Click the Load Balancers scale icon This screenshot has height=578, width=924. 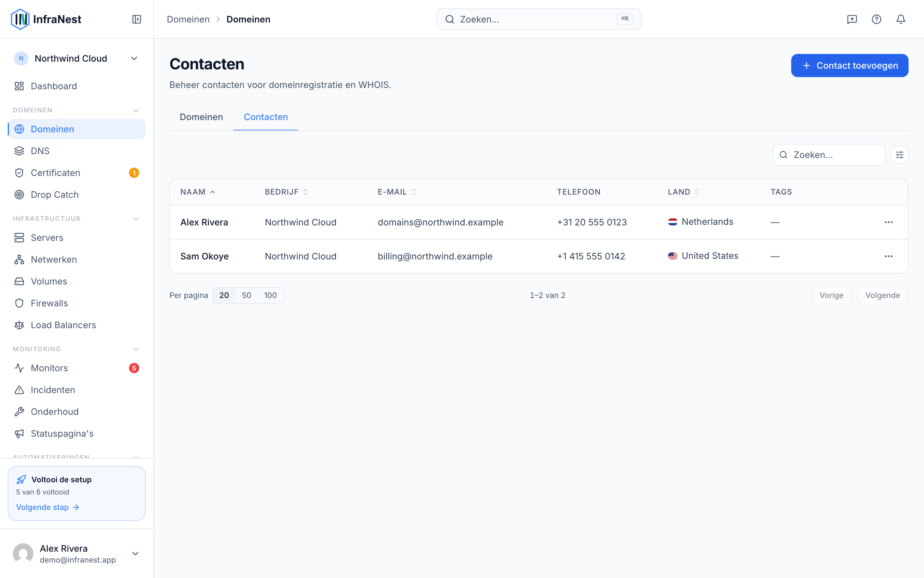pos(19,325)
